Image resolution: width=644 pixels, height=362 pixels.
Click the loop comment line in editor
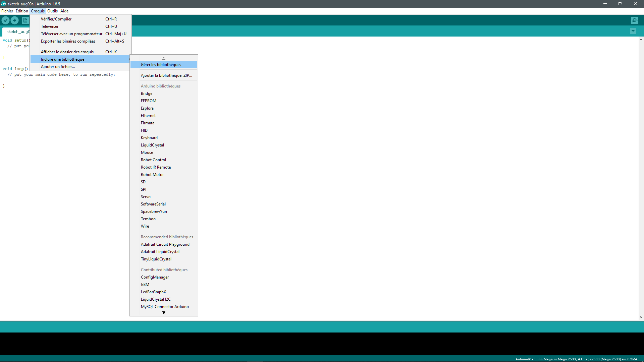61,75
